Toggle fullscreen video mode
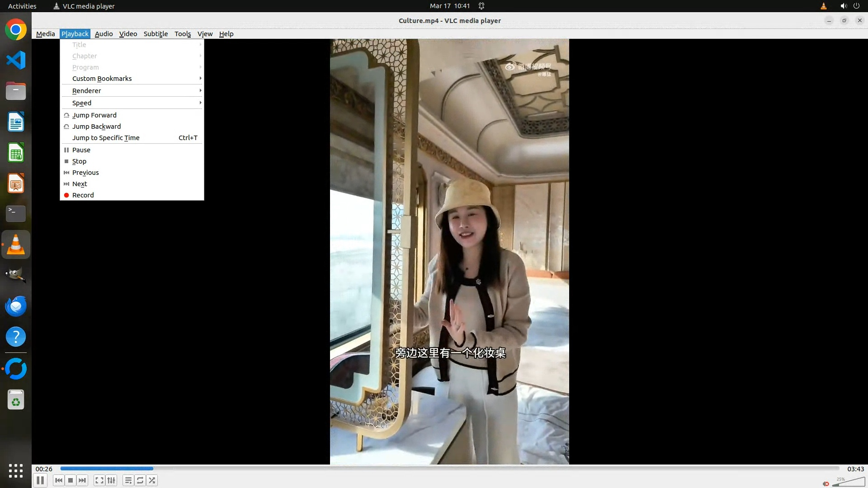Screen dimensions: 868x488 coord(99,480)
